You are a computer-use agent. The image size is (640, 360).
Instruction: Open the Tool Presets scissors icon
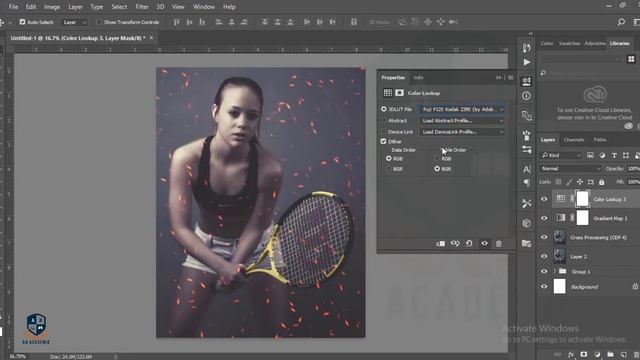[x=527, y=203]
